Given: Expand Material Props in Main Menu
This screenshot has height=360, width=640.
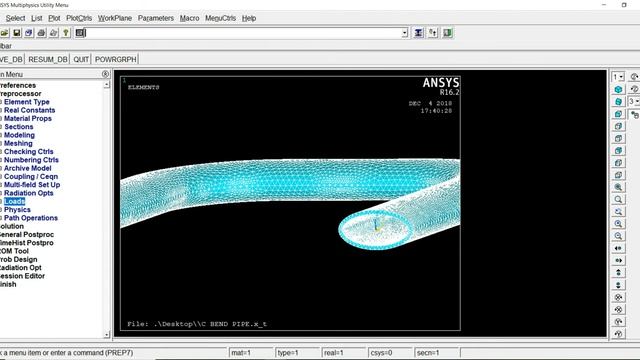Looking at the screenshot, I should 28,118.
